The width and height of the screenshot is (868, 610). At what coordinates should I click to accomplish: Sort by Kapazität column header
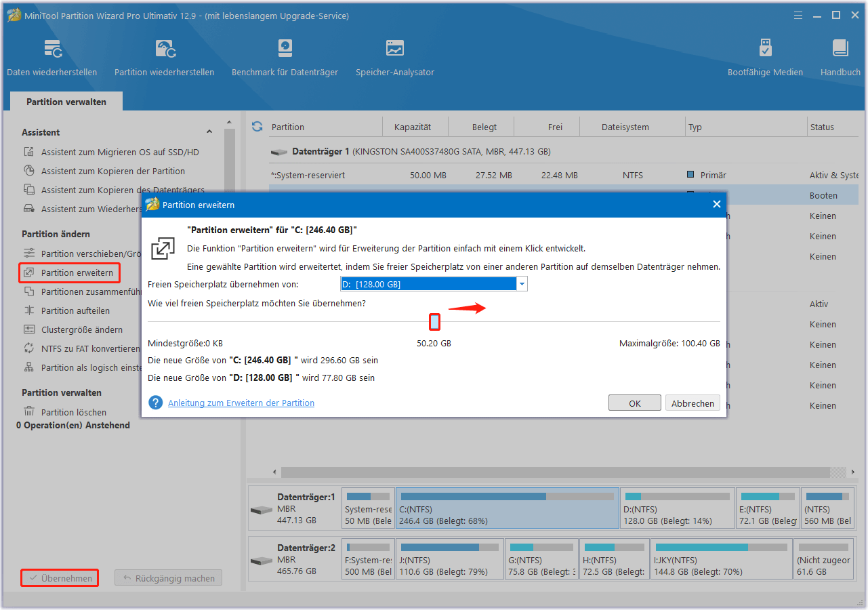click(x=413, y=127)
